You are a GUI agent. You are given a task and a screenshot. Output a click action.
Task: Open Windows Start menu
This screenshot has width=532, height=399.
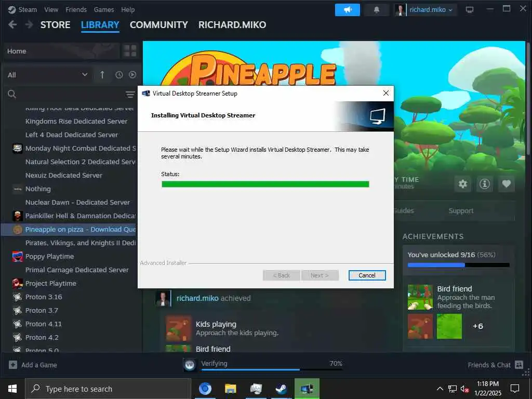coord(12,389)
